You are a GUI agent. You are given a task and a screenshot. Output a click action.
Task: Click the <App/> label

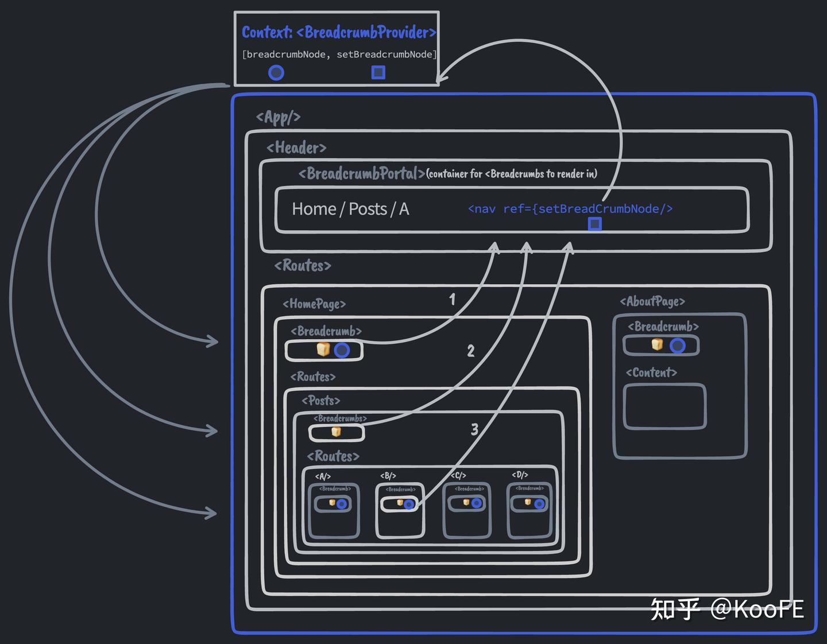tap(279, 117)
